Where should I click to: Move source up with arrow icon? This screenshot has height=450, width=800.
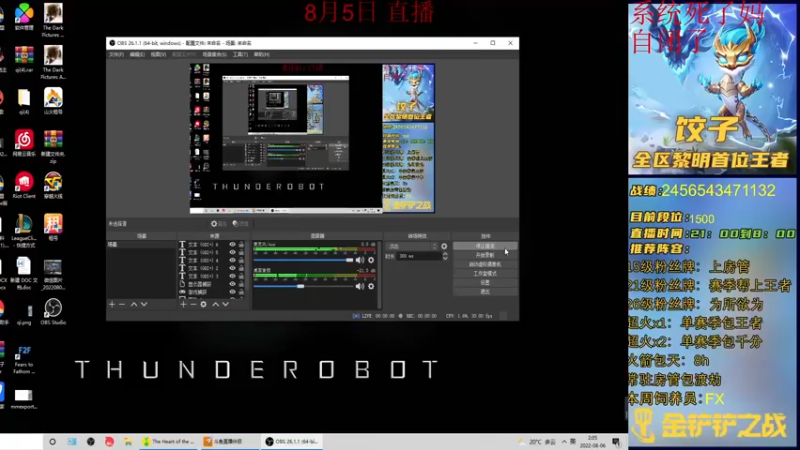pyautogui.click(x=215, y=304)
